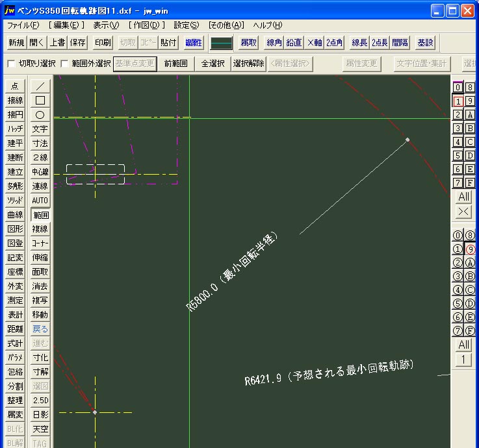
Task: Toggle circled layer group F
Action: 470,330
